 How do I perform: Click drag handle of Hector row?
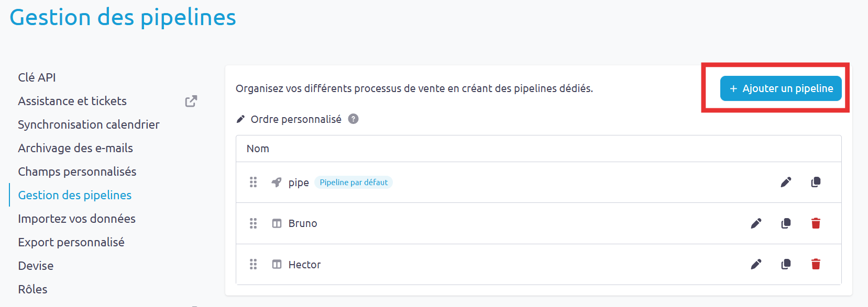click(x=254, y=264)
